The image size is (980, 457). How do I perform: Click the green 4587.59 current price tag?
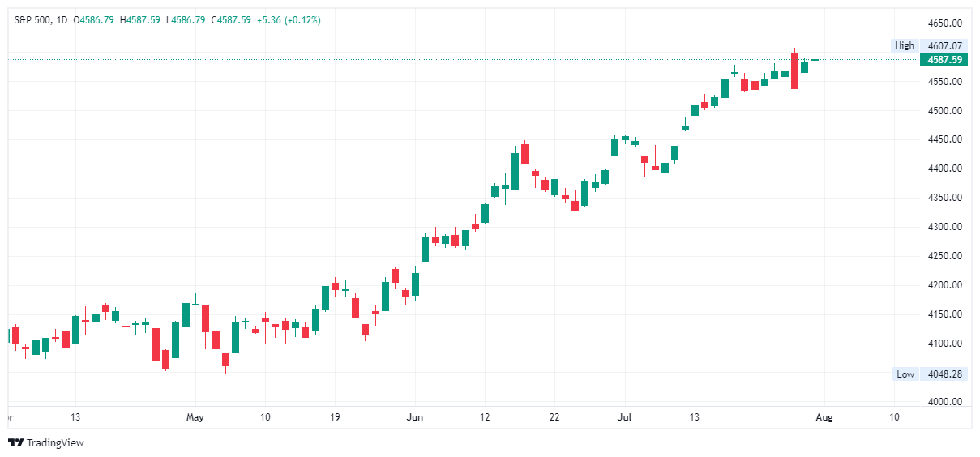945,59
